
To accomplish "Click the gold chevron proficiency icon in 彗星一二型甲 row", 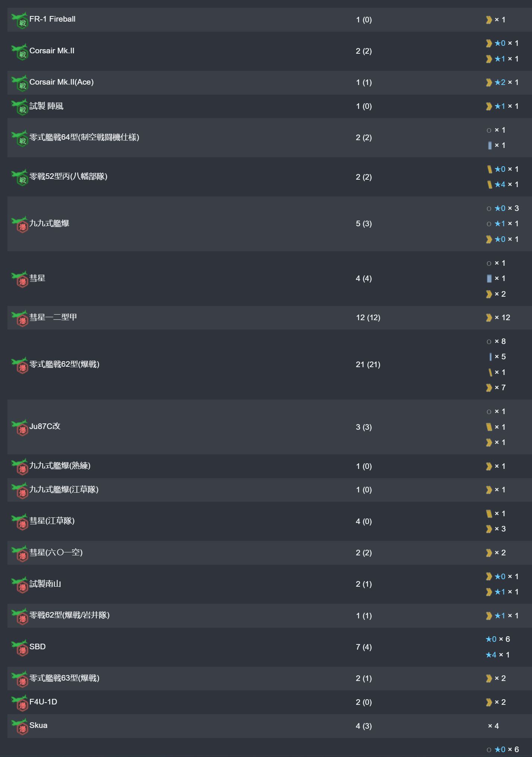I will 489,318.
